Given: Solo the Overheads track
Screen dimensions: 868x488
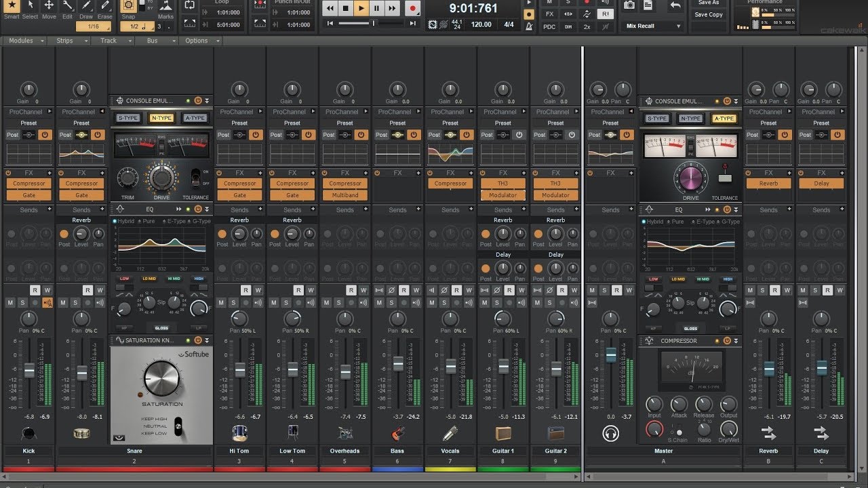Looking at the screenshot, I should tap(339, 302).
